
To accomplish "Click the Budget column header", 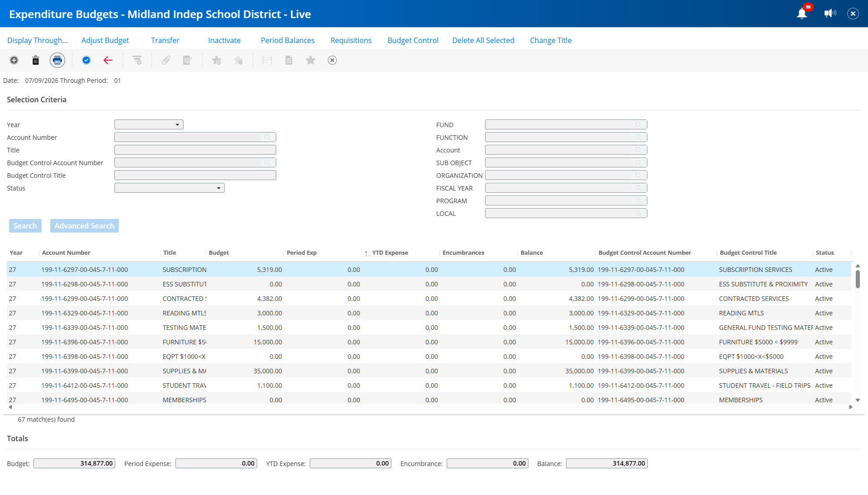I will tap(219, 253).
